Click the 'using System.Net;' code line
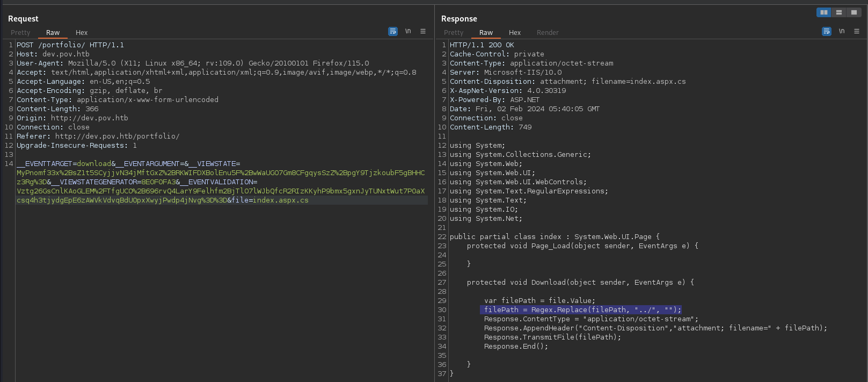Viewport: 868px width, 382px height. (486, 219)
